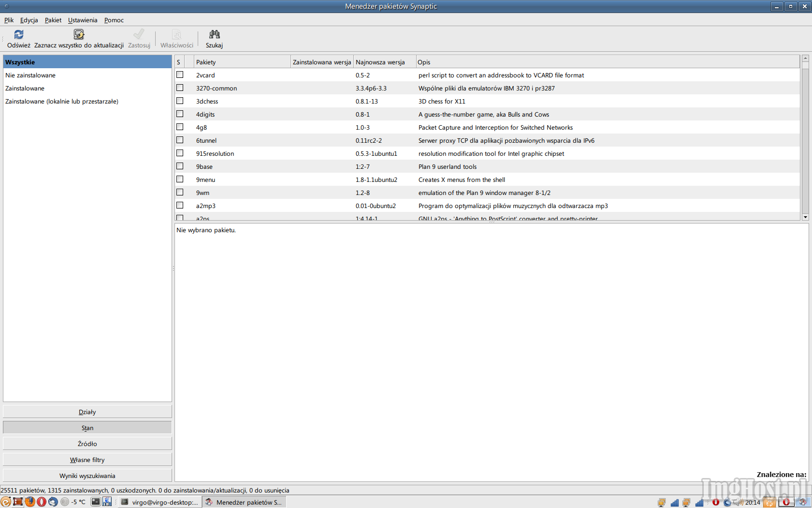Click Menedżer pakietów taskbar button
Image resolution: width=812 pixels, height=508 pixels.
click(244, 502)
